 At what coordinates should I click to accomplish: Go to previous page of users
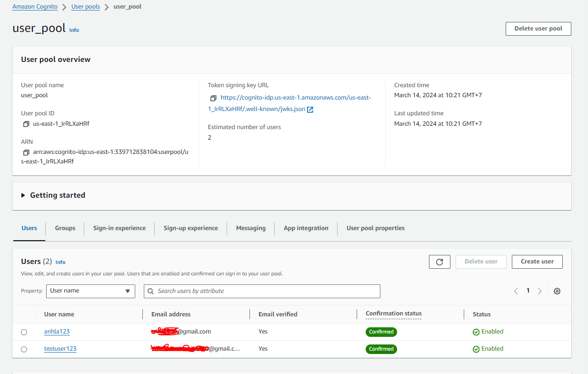tap(516, 291)
